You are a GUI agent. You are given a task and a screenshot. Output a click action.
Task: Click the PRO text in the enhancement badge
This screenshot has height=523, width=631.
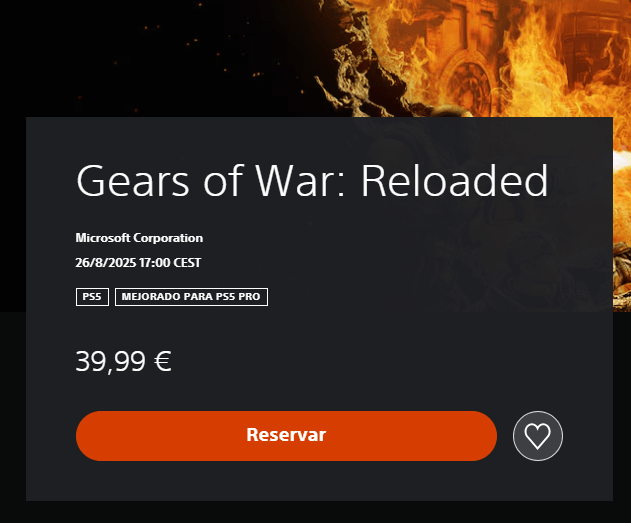(249, 297)
